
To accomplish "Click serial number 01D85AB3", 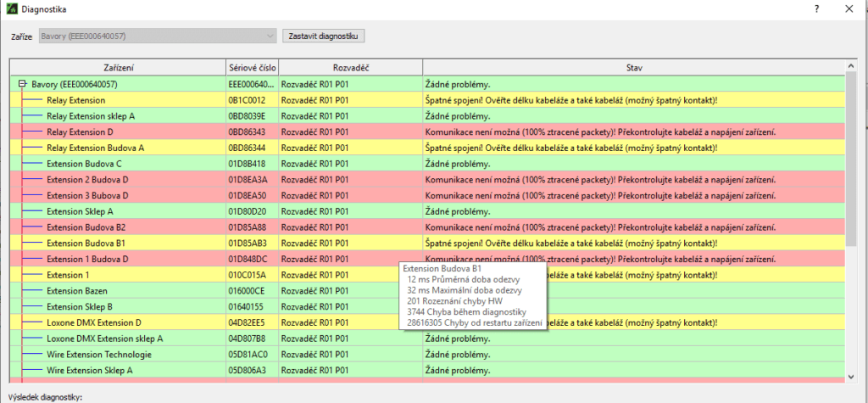I will 248,243.
